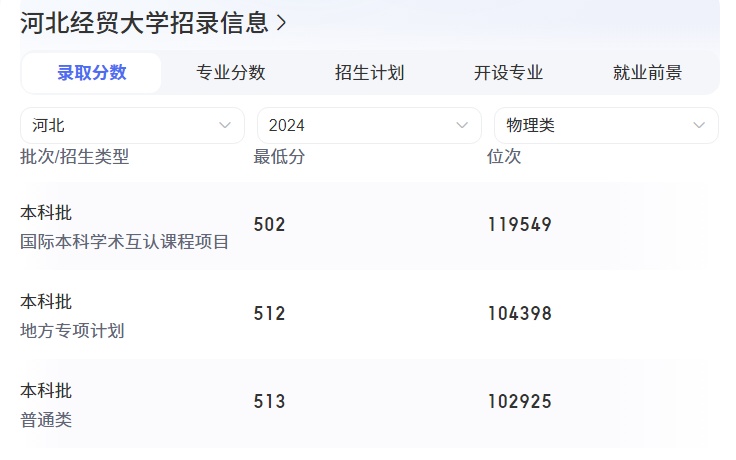Click rank value 102925
Viewport: 736px width, 460px height.
520,402
